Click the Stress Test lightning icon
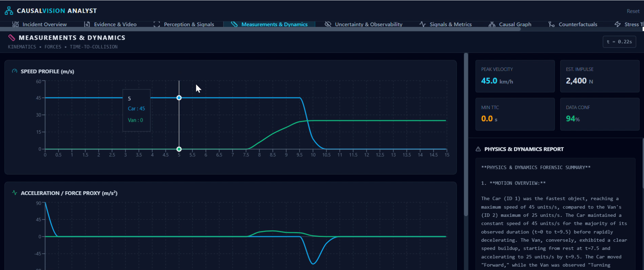 [x=617, y=24]
